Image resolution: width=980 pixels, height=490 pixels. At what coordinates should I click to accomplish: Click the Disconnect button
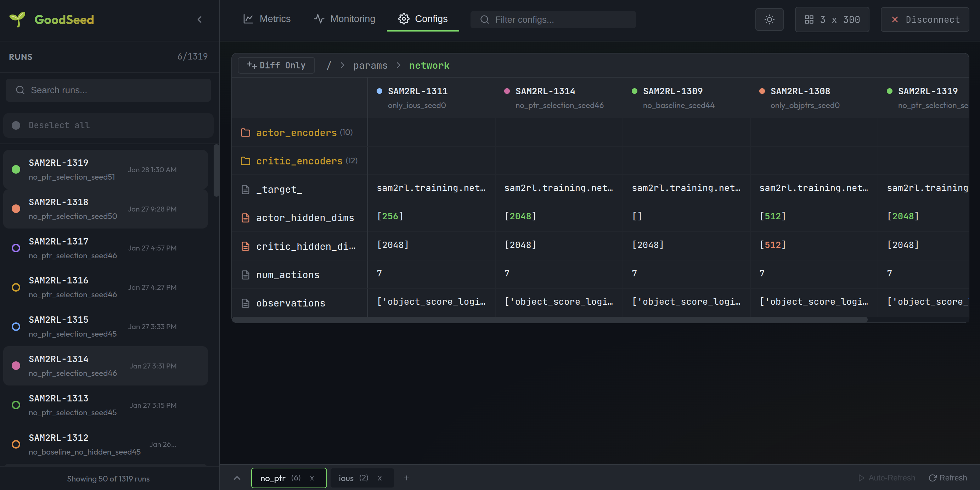click(925, 19)
